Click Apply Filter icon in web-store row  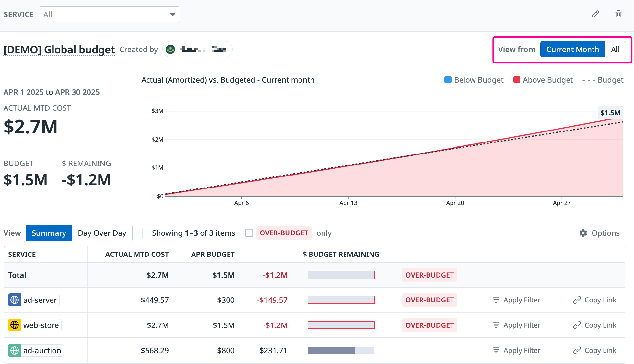(x=496, y=325)
